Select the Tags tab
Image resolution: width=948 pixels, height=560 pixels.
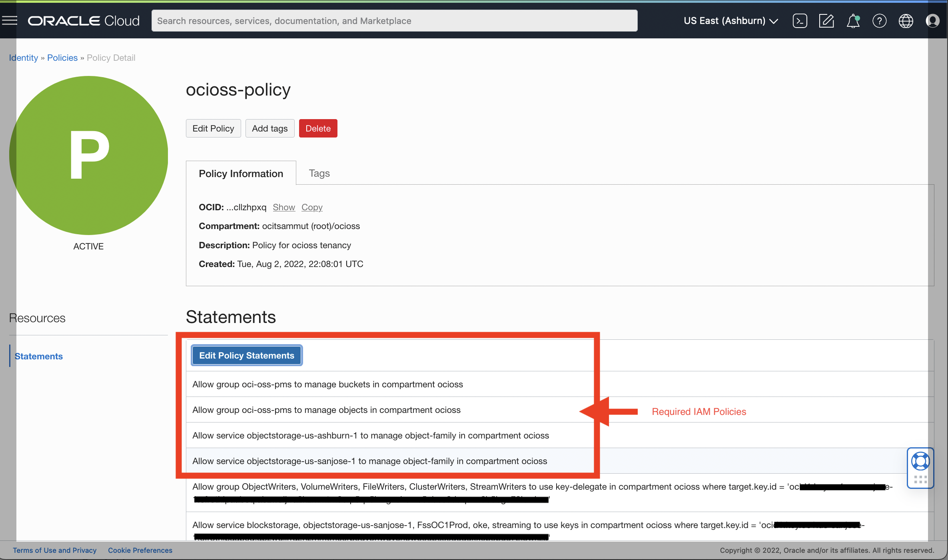[319, 173]
